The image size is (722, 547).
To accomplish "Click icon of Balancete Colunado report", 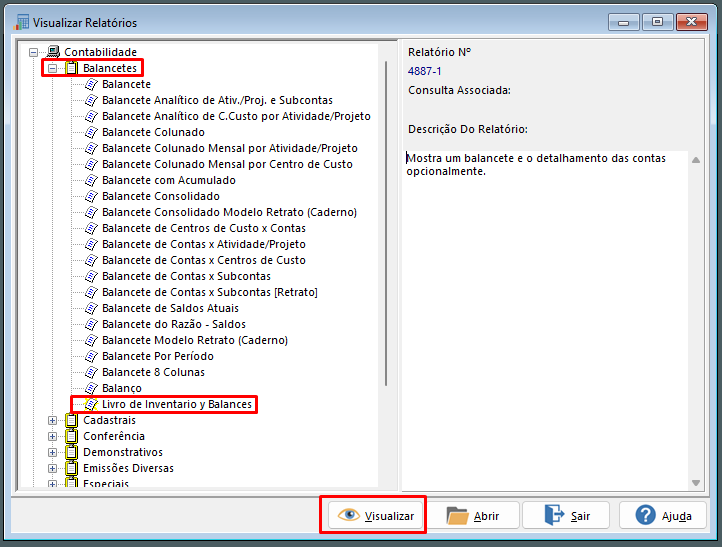I will tap(92, 132).
